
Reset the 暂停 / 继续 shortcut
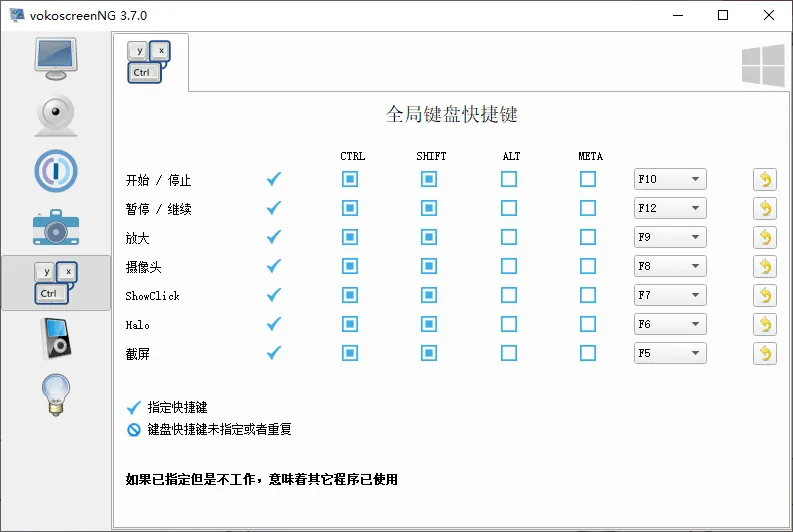[x=765, y=208]
